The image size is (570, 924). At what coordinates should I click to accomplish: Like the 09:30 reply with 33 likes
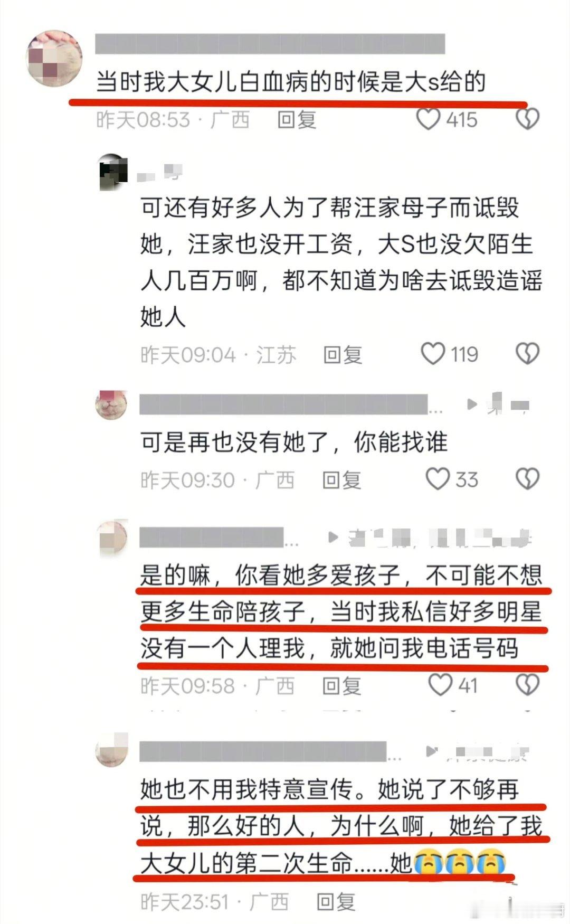pos(438,479)
